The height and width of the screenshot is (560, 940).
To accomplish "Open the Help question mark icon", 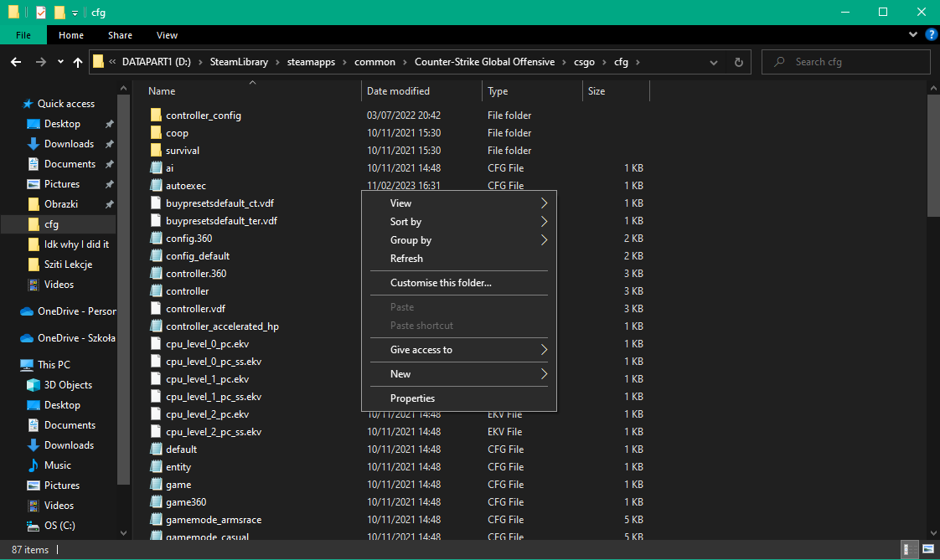I will click(930, 35).
